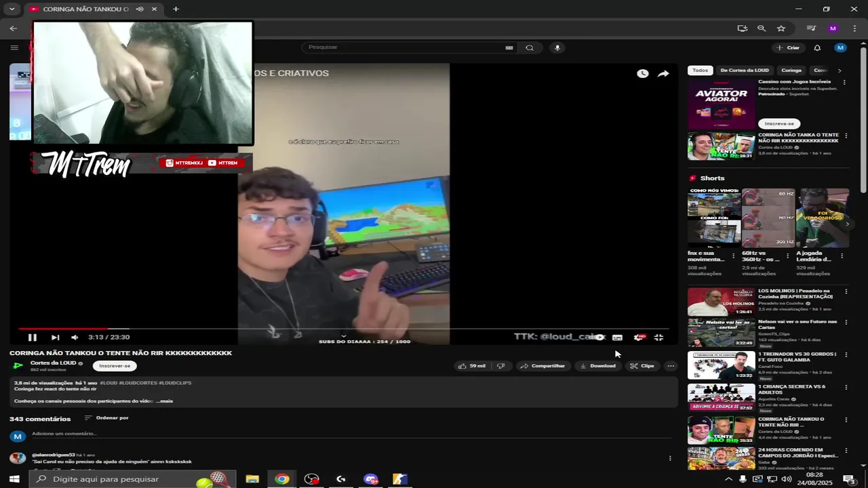The width and height of the screenshot is (868, 488).
Task: Open new Chrome tab
Action: pos(176,9)
